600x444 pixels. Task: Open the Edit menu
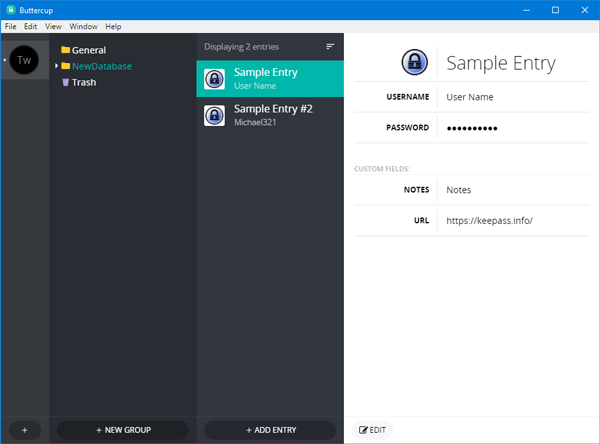click(30, 26)
